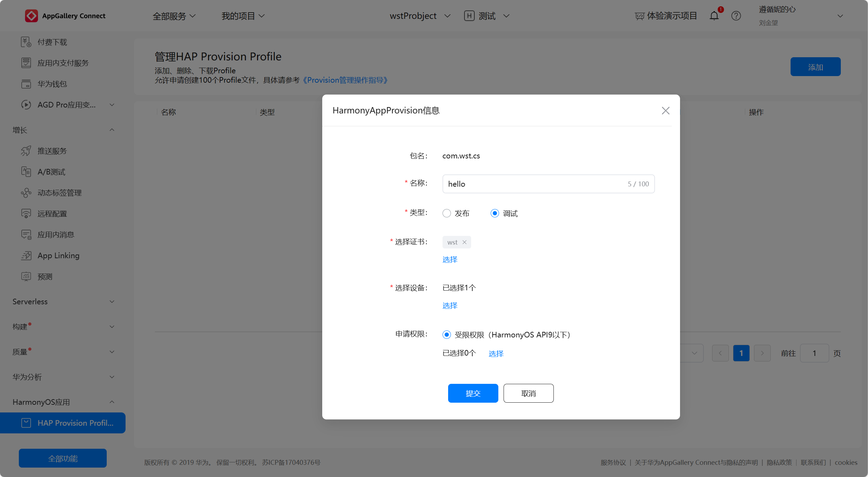Screen dimensions: 868x477
Task: Click the next page arrow
Action: click(x=762, y=353)
